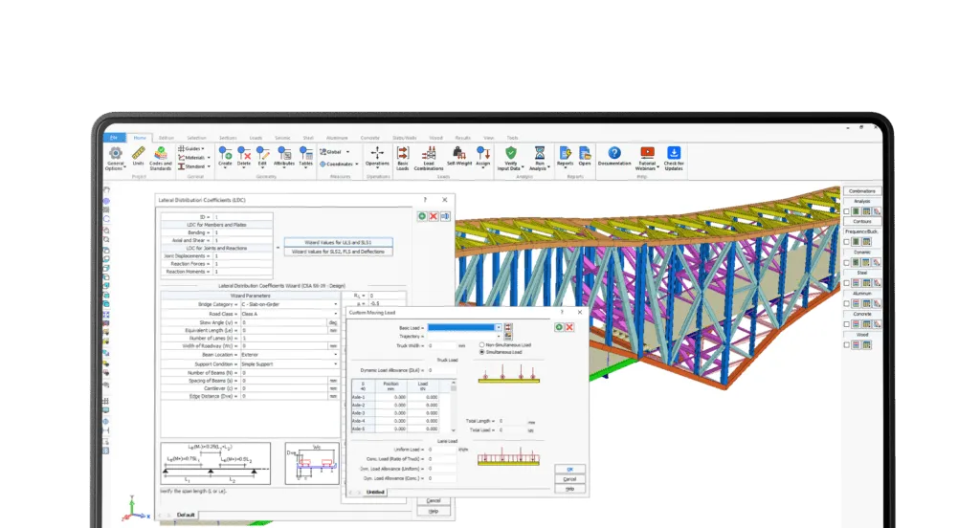Click Check for Updates
This screenshot has width=980, height=528.
click(674, 158)
